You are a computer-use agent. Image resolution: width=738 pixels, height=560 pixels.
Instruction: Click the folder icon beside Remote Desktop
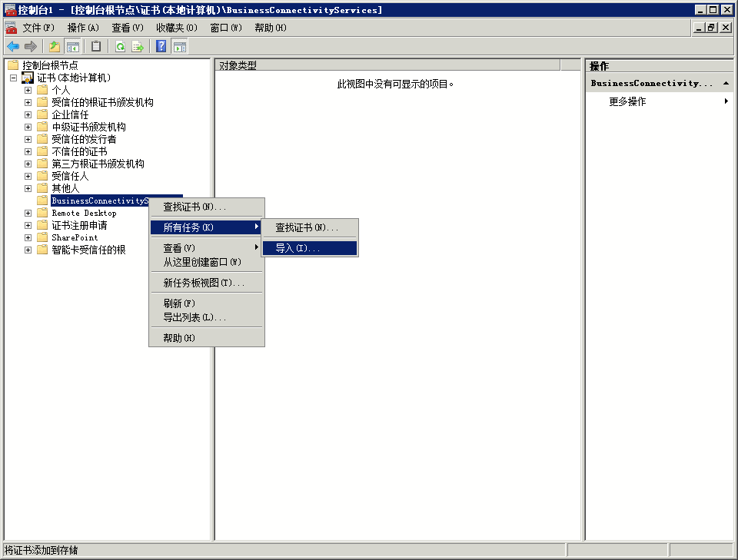(x=42, y=213)
